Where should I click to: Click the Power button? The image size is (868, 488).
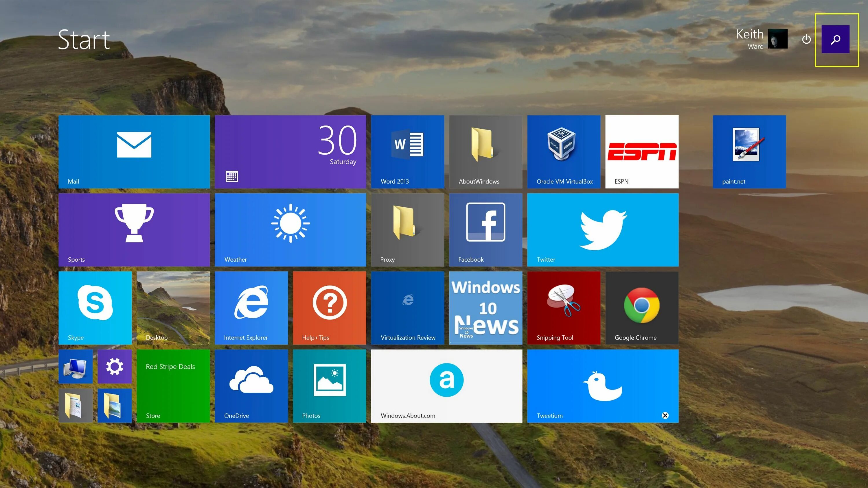[806, 39]
